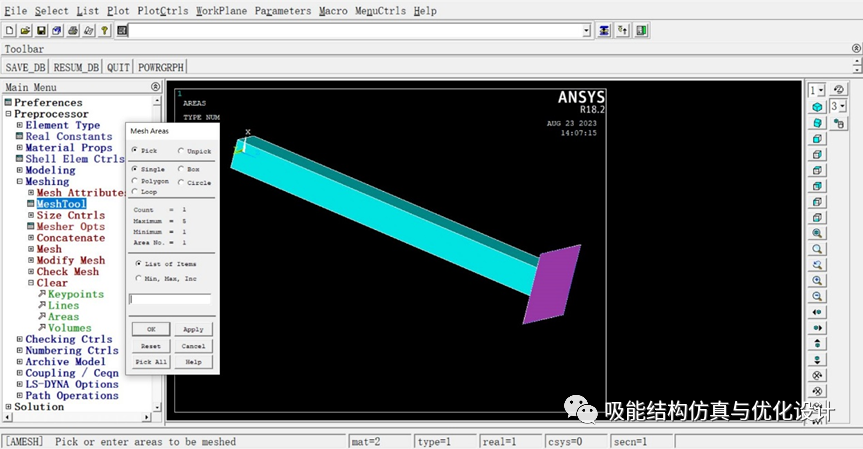Click the Open ANSYS File folder icon
Image resolution: width=863 pixels, height=449 pixels.
[25, 31]
